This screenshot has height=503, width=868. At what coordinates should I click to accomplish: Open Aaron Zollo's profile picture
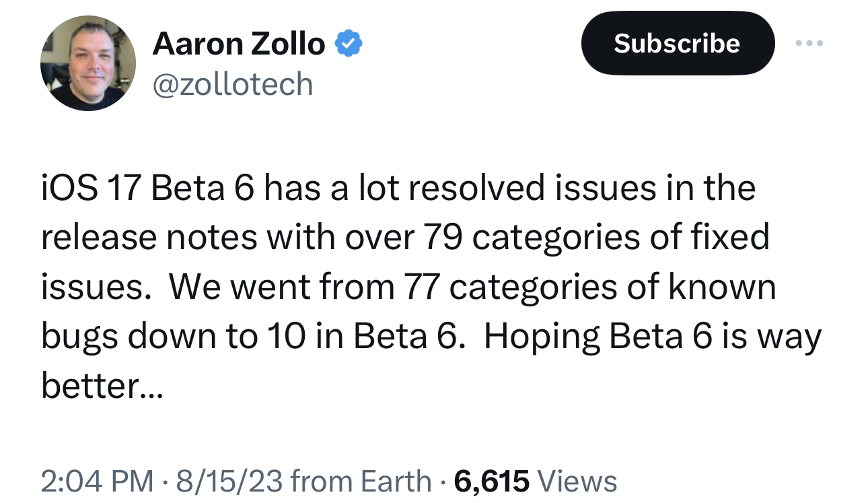88,63
